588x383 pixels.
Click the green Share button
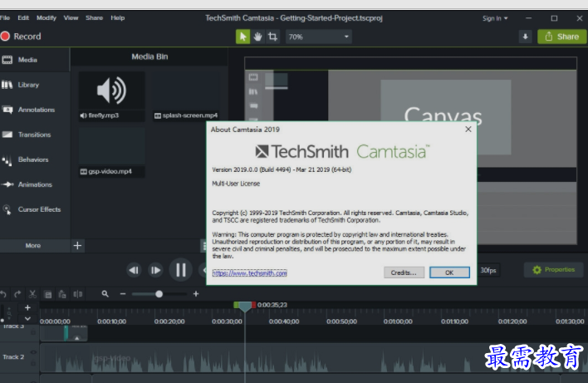click(561, 37)
